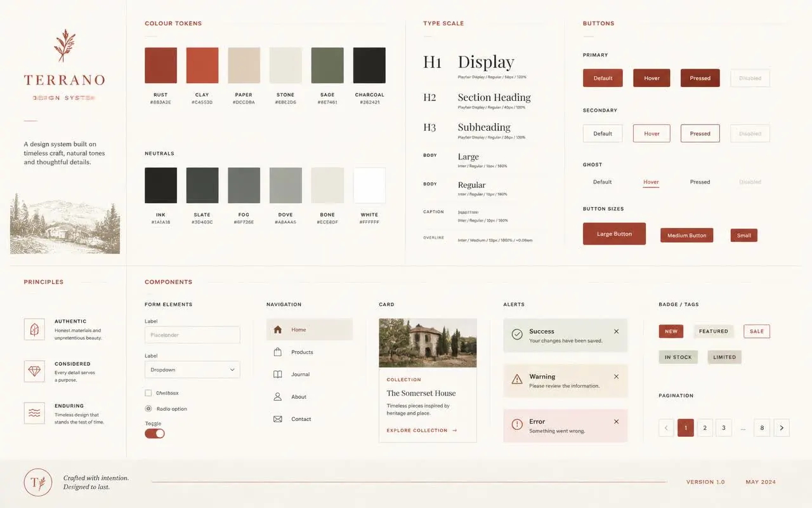Pick the Slate neutral swatch
This screenshot has width=812, height=508.
pos(202,185)
